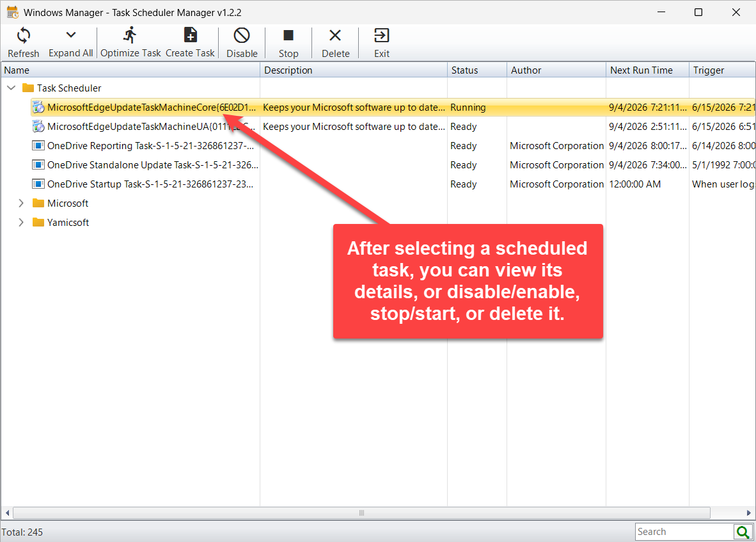Click the Optimize Task running-man icon
756x542 pixels.
130,35
